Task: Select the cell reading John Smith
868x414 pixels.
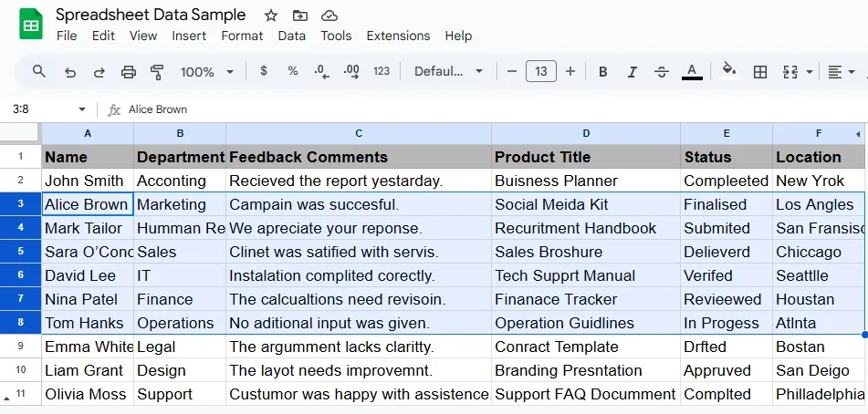Action: click(88, 181)
